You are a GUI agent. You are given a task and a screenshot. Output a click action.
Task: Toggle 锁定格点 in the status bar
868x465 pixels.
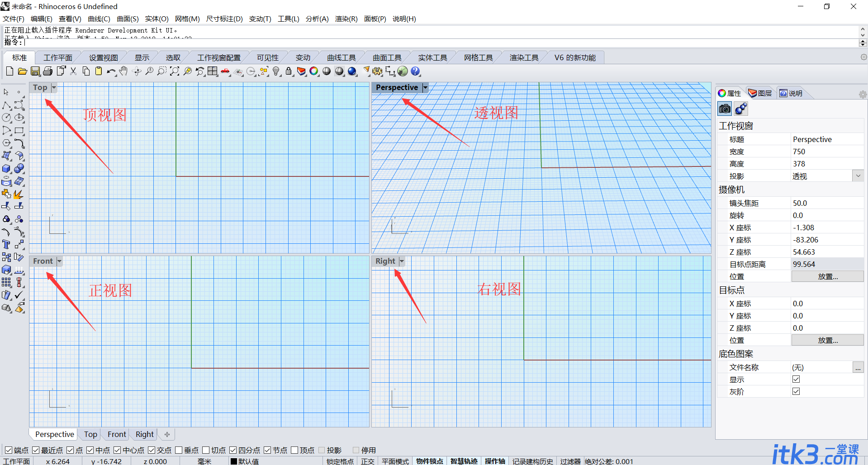click(340, 461)
